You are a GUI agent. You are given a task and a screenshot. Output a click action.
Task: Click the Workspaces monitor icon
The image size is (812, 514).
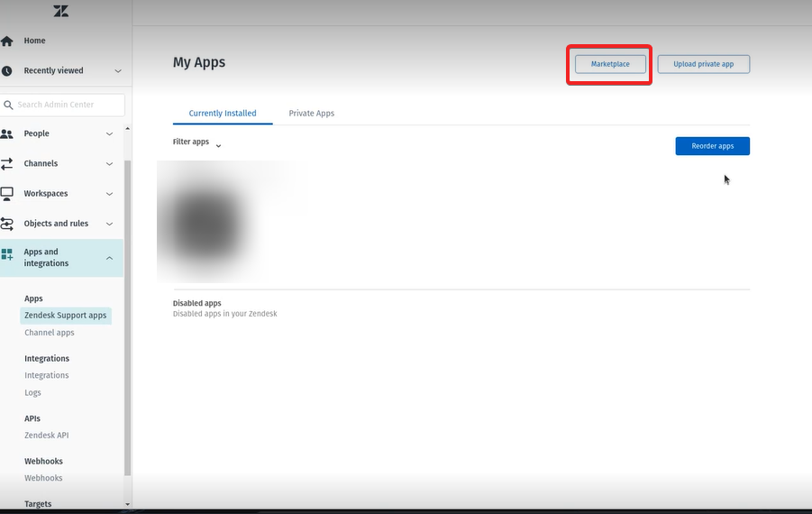pyautogui.click(x=6, y=194)
